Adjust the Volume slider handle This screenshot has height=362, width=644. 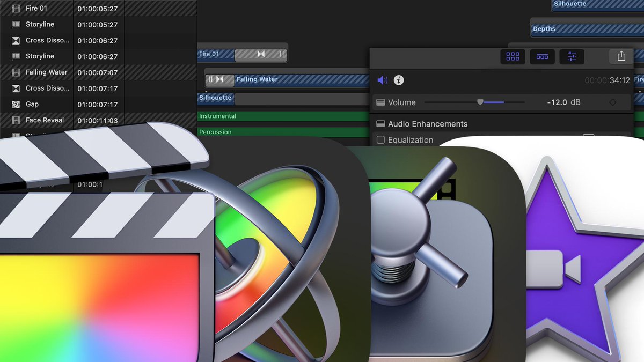pos(480,102)
